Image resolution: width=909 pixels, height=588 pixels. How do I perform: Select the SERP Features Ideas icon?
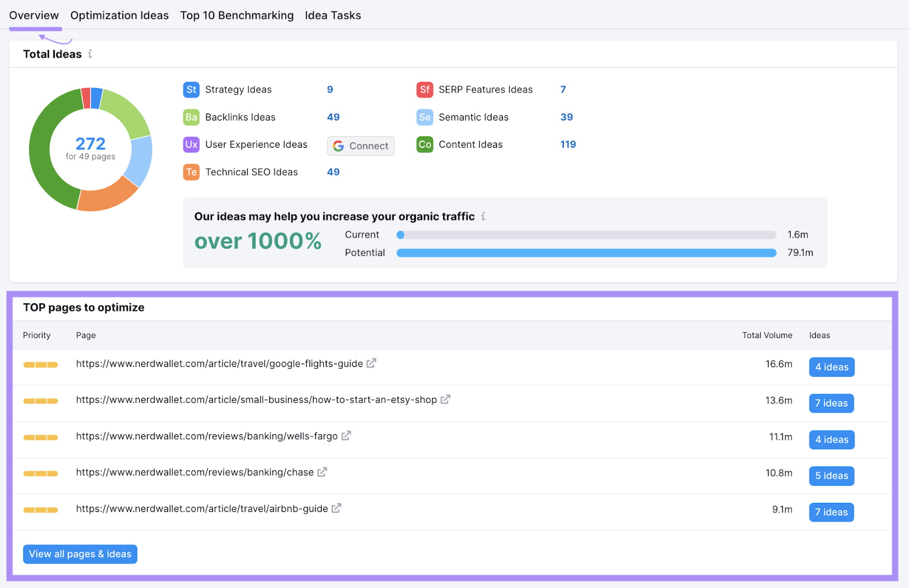pyautogui.click(x=424, y=89)
